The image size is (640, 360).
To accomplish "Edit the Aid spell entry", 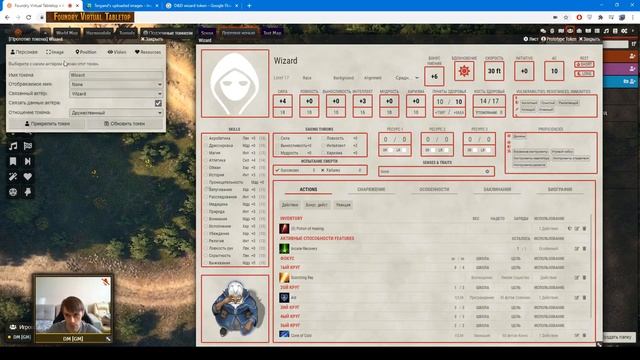I will [x=577, y=298].
